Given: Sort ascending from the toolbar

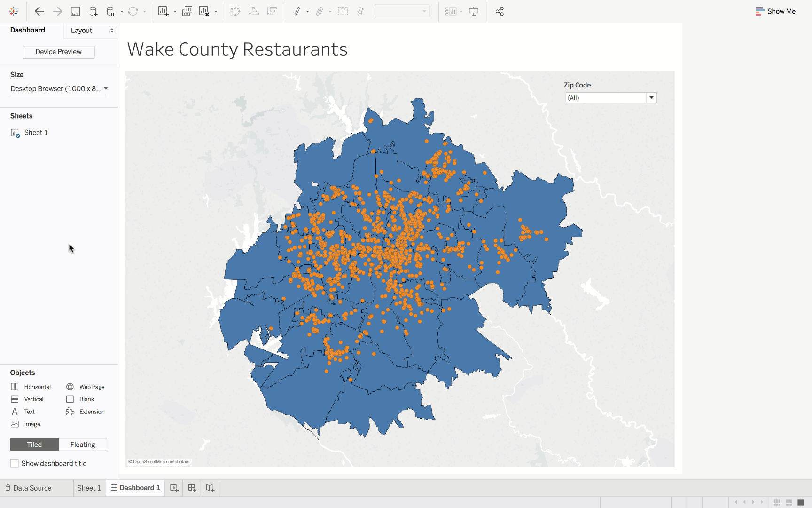Looking at the screenshot, I should 254,11.
